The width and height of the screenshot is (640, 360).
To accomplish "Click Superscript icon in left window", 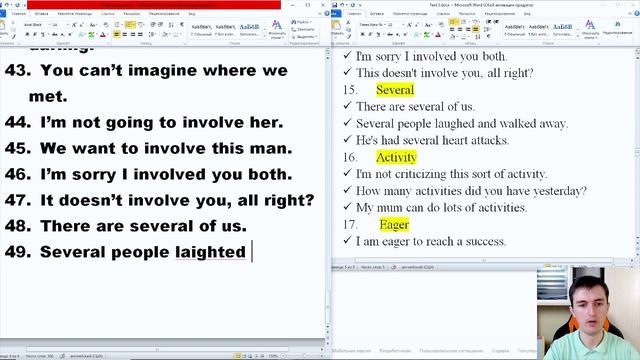I will 70,35.
